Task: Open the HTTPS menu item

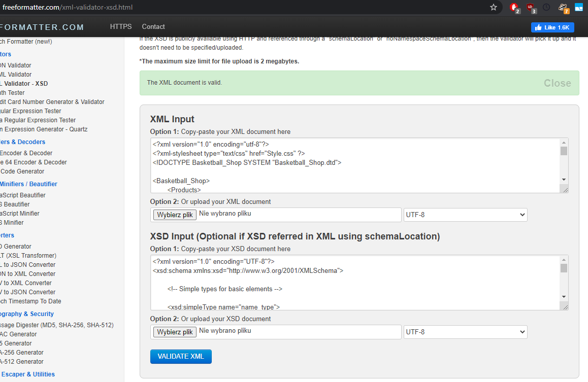Action: pyautogui.click(x=121, y=27)
